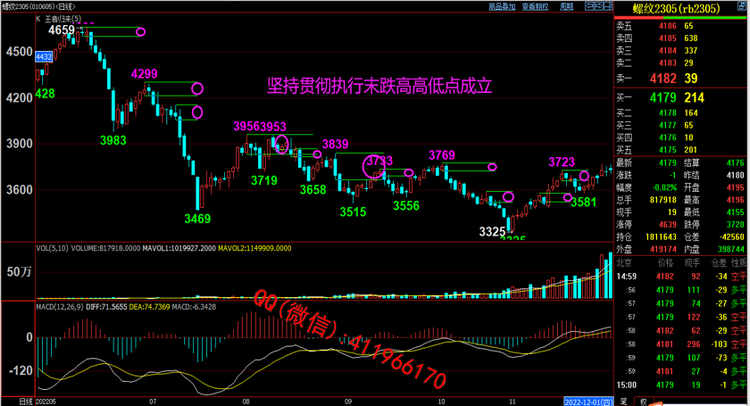Switch to the 笔 tab

click(623, 402)
